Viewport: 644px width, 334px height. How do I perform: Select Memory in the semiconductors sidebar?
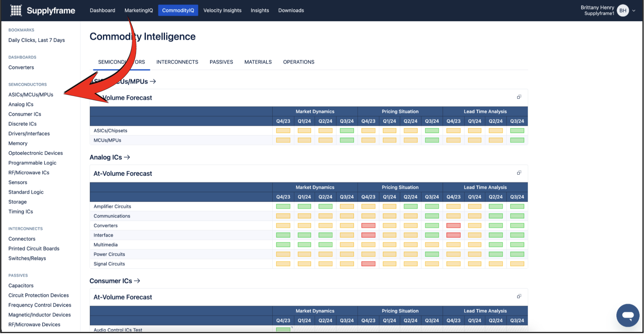[18, 143]
